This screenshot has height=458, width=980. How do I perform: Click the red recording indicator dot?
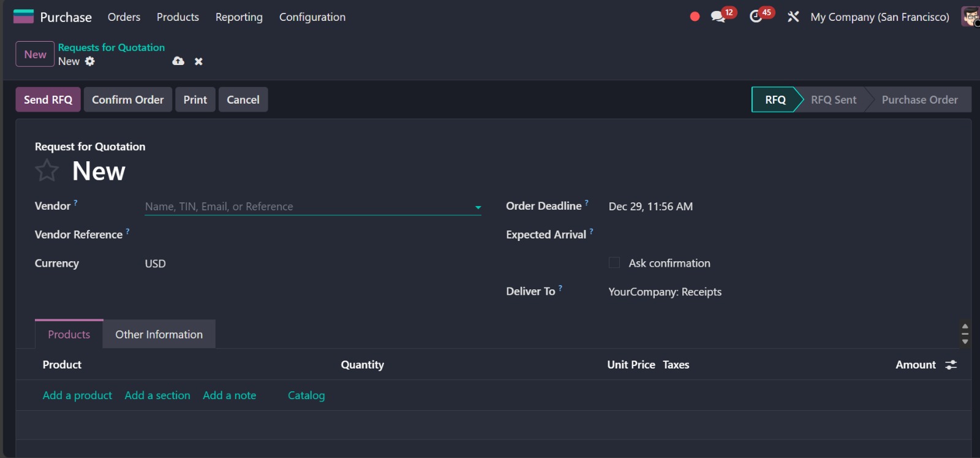[x=695, y=17]
